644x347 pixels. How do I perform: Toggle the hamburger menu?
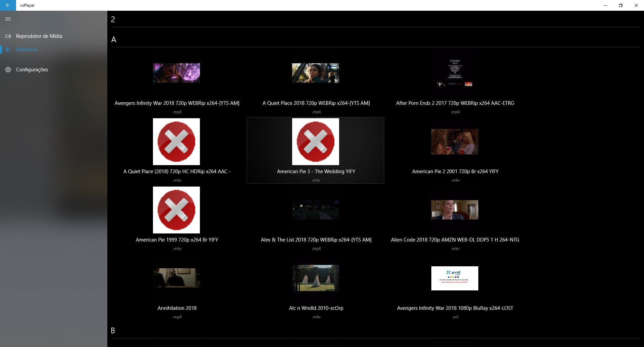(x=8, y=19)
